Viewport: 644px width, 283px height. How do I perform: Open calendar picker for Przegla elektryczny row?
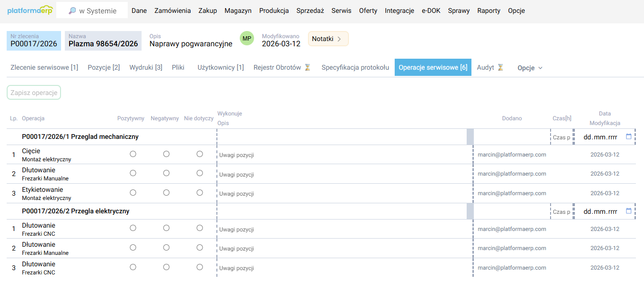pos(628,211)
